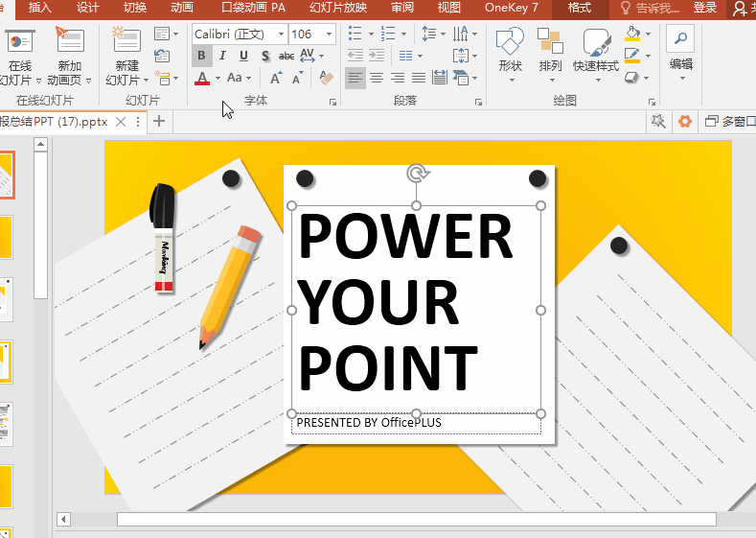
Task: Justify text alignment
Action: pos(419,78)
